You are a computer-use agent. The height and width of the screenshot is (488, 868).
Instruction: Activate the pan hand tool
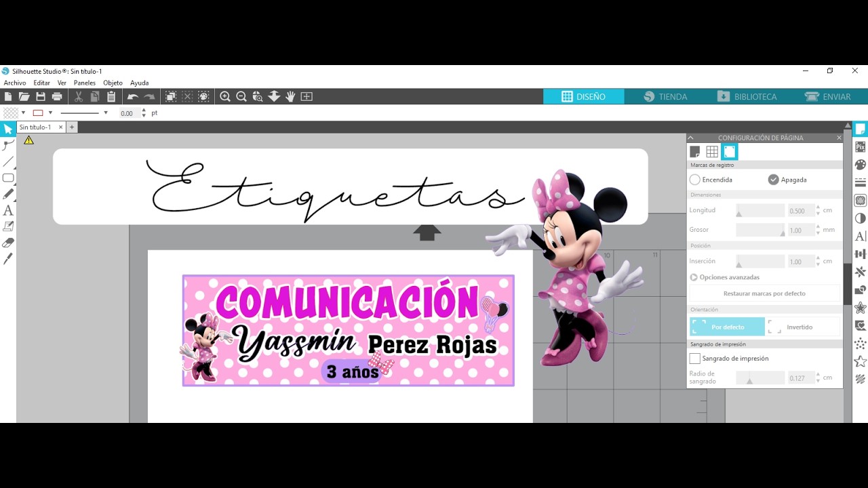click(290, 97)
